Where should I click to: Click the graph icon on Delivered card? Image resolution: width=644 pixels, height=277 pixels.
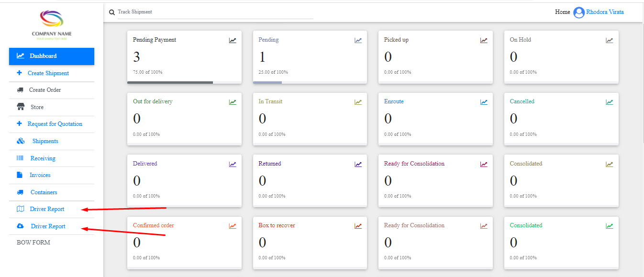[233, 164]
